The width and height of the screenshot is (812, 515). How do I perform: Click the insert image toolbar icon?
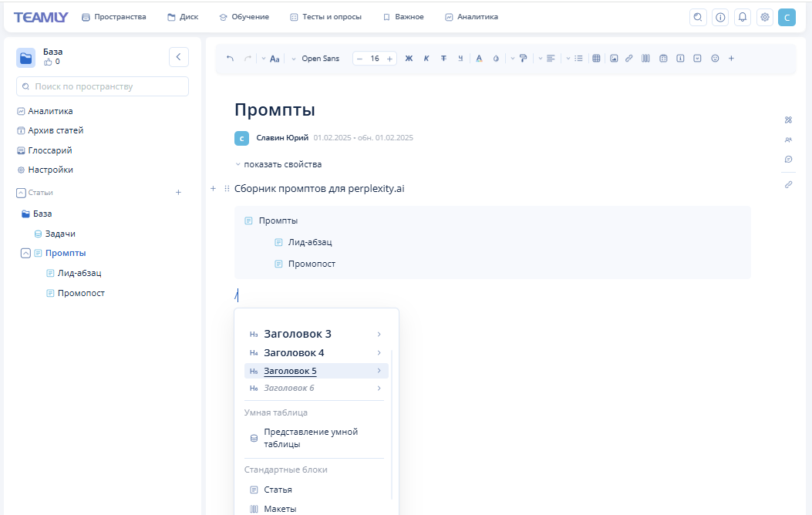[x=614, y=59]
